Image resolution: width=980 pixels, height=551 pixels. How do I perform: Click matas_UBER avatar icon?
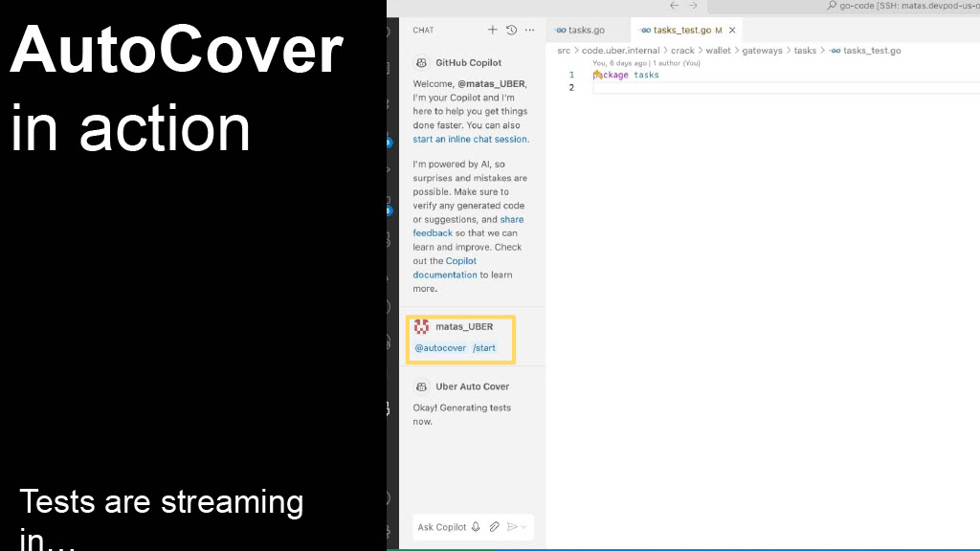[421, 327]
